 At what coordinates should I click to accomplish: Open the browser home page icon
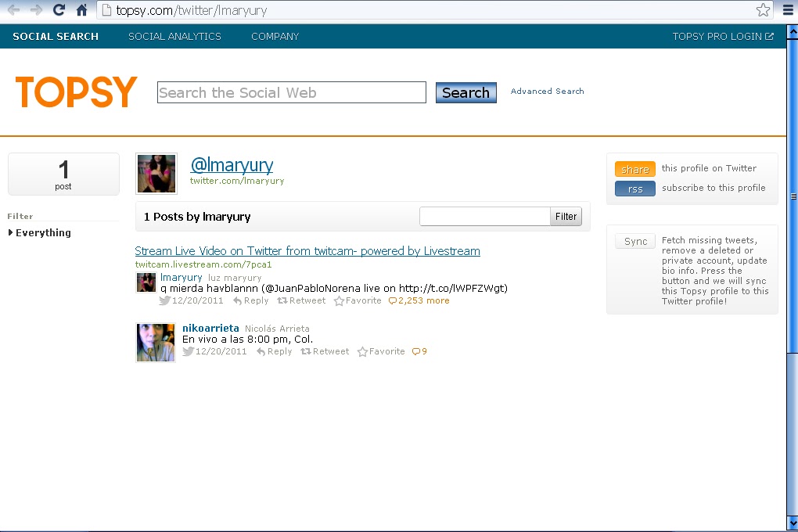(x=81, y=9)
